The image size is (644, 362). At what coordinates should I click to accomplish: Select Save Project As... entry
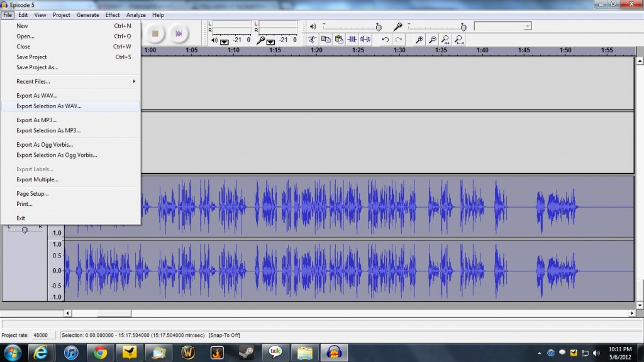70,67
